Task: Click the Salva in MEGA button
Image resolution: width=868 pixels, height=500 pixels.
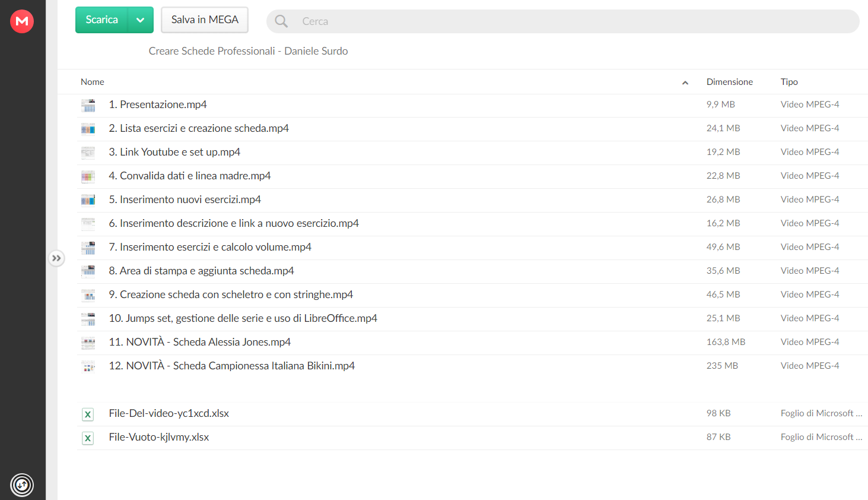Action: (205, 20)
